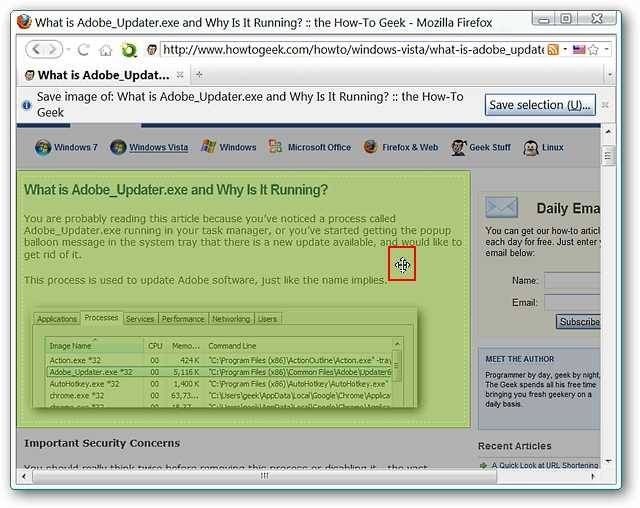Click the Windows 7 orb icon
The image size is (640, 508).
[x=43, y=147]
